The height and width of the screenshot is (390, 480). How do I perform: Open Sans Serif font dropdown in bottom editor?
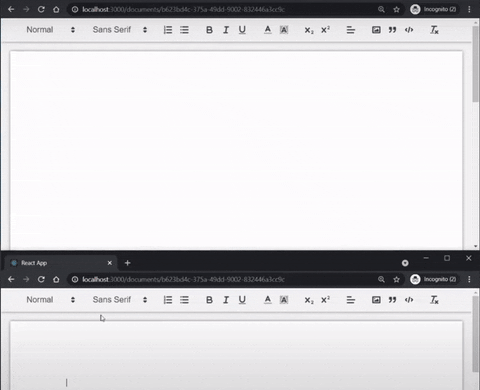(120, 300)
